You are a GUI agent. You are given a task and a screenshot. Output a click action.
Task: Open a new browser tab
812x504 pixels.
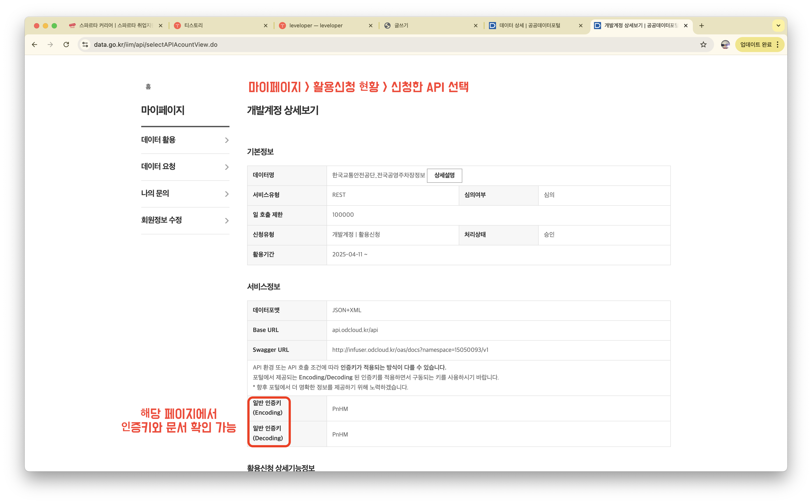[702, 26]
